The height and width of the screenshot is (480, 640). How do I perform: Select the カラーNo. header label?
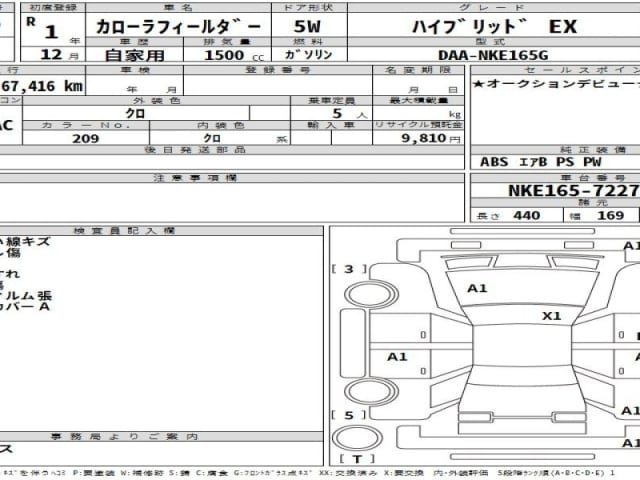86,125
